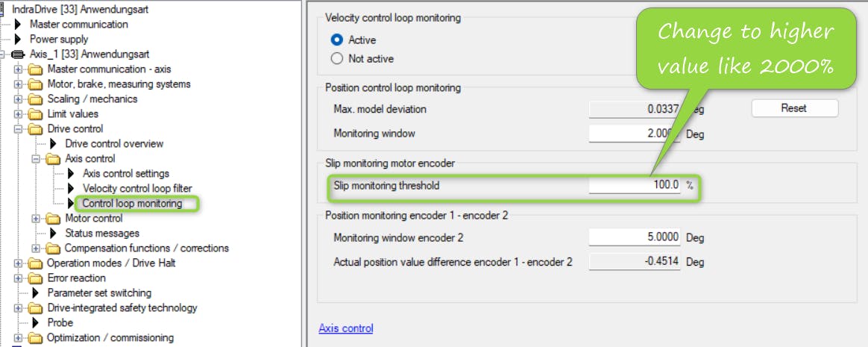Click the Limit values folder icon

coord(36,113)
